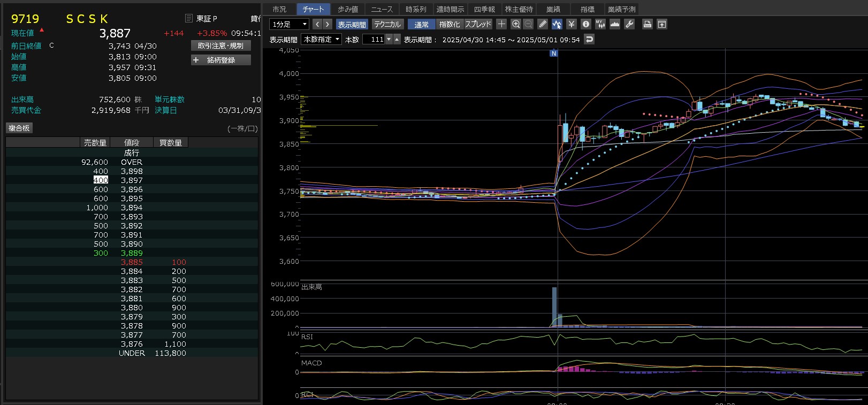Open the 株主優待 tab
Screen dimensions: 868x405
(x=519, y=9)
